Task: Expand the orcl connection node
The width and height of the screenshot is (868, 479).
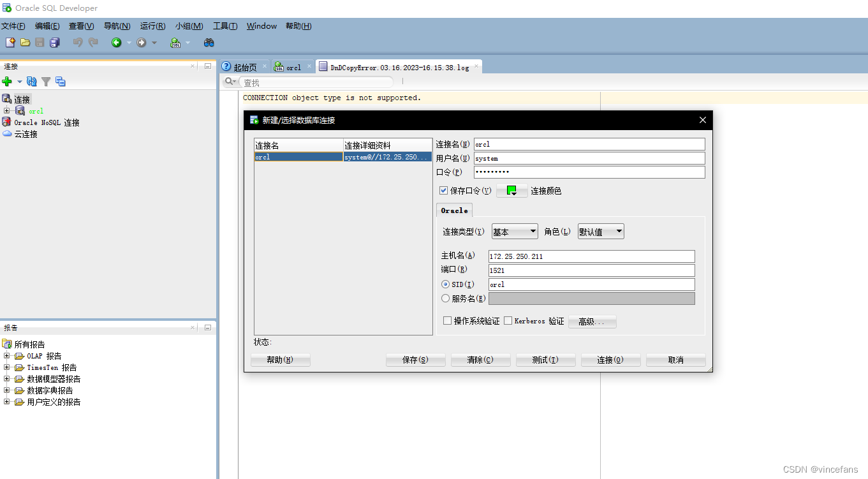Action: coord(7,111)
